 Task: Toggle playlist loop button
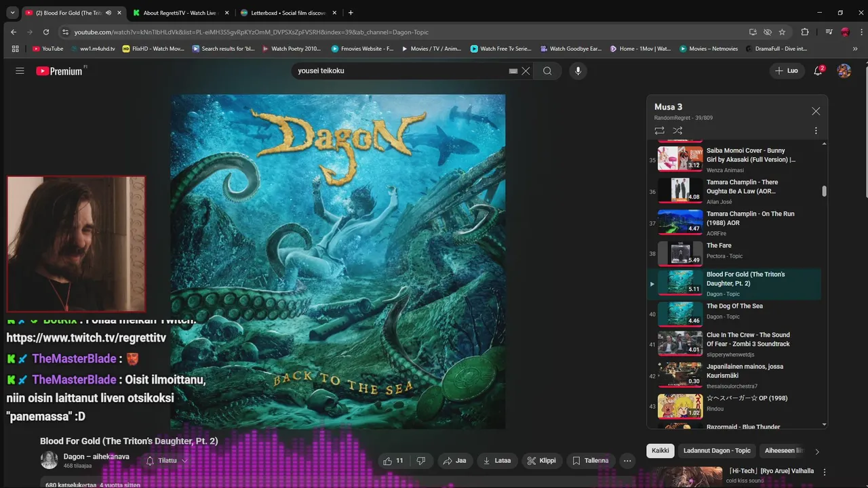(659, 130)
